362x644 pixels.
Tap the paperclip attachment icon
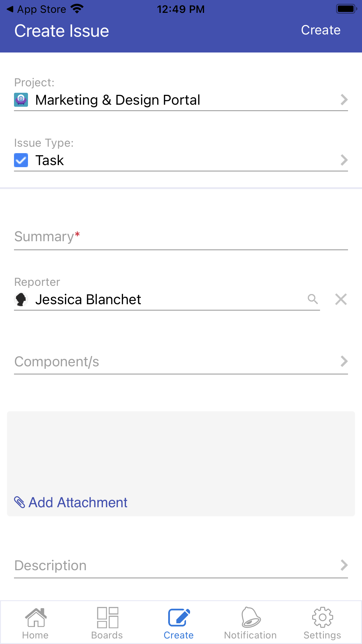point(20,502)
